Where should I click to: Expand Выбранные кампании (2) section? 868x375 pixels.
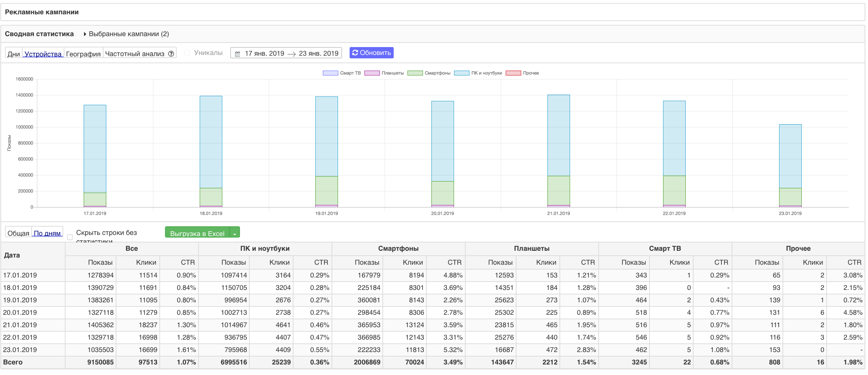coord(85,34)
